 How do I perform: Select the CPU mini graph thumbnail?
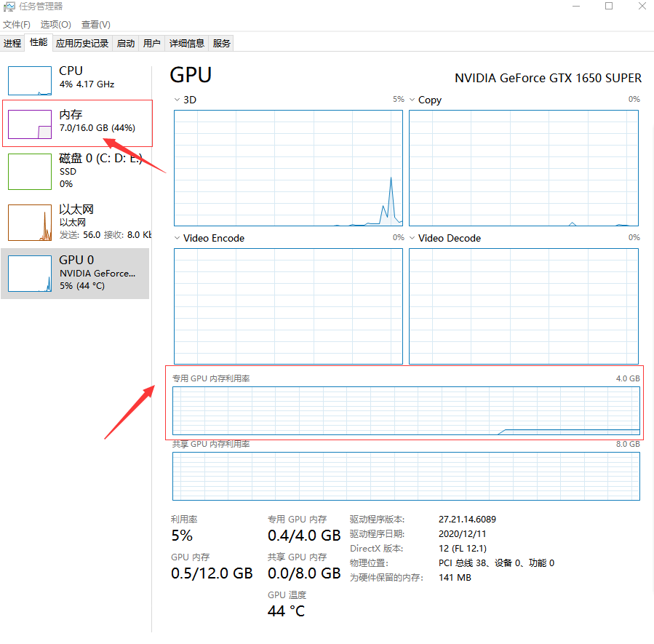click(30, 81)
